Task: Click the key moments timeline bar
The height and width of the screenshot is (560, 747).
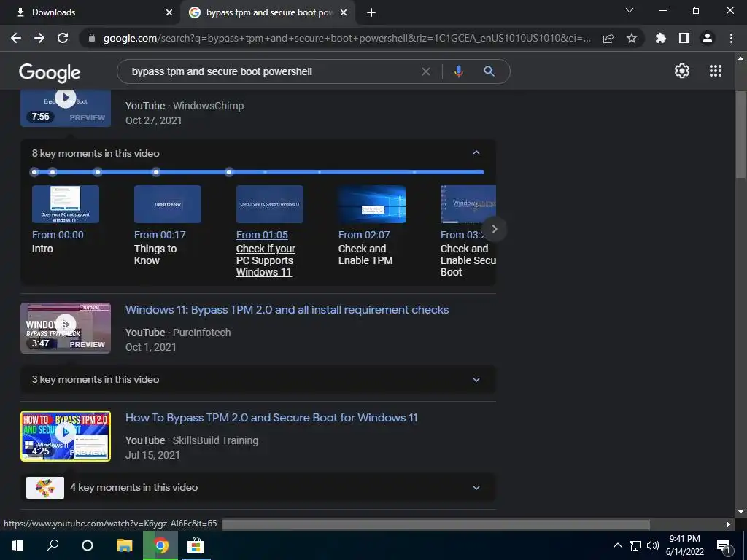Action: point(258,172)
